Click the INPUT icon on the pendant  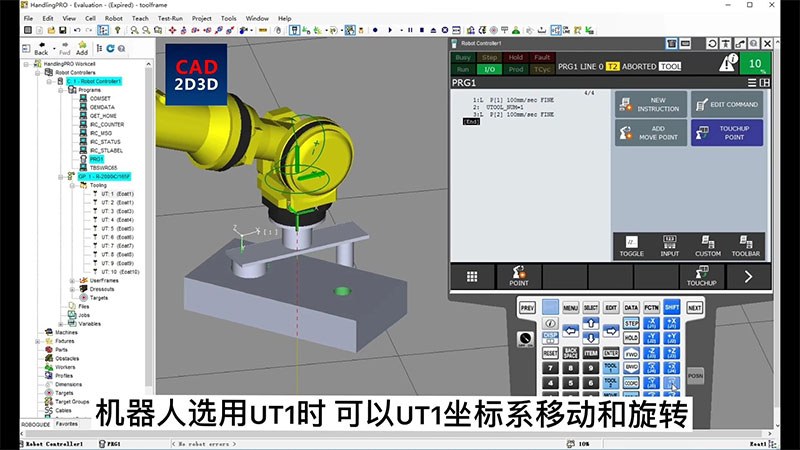pos(669,246)
